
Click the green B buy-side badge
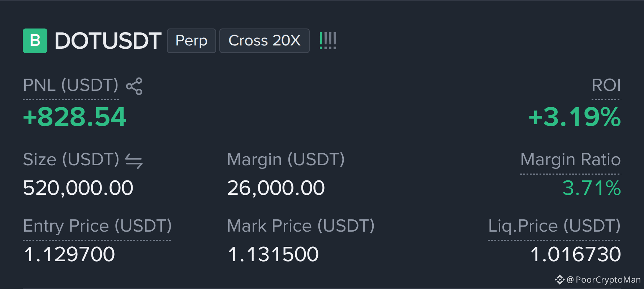(35, 41)
